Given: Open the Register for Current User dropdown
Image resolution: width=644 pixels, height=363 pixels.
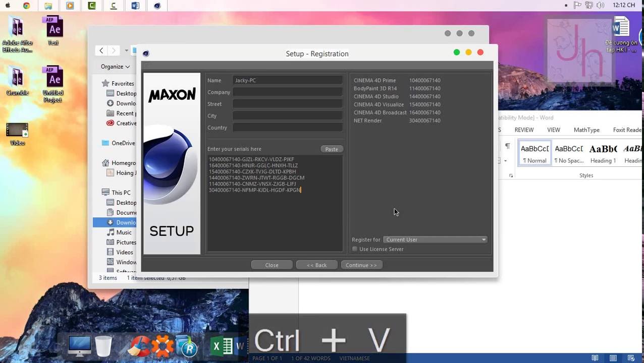Looking at the screenshot, I should coord(435,239).
